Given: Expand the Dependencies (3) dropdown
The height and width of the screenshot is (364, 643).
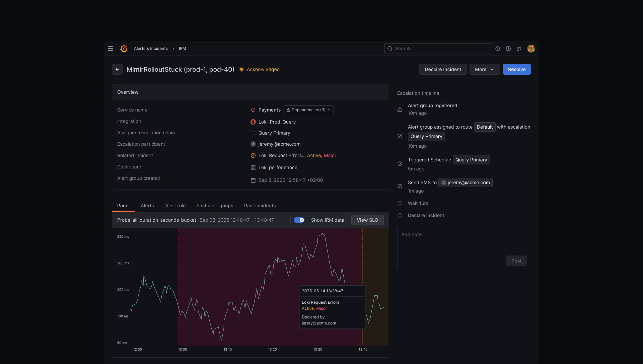Looking at the screenshot, I should [308, 110].
